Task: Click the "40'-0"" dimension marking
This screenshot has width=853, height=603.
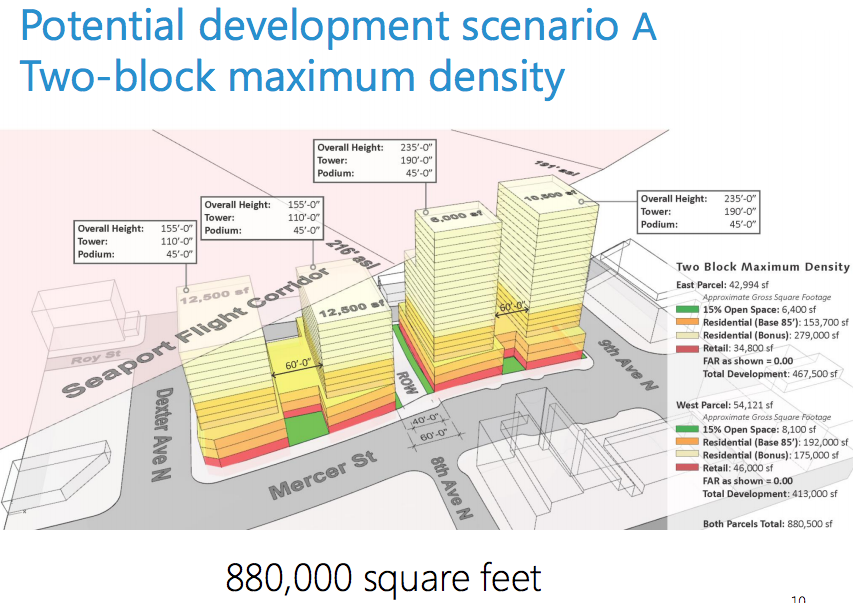Action: [425, 421]
